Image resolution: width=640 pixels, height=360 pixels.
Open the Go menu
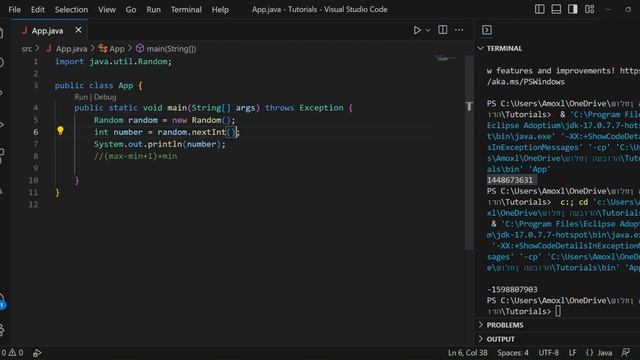point(131,9)
